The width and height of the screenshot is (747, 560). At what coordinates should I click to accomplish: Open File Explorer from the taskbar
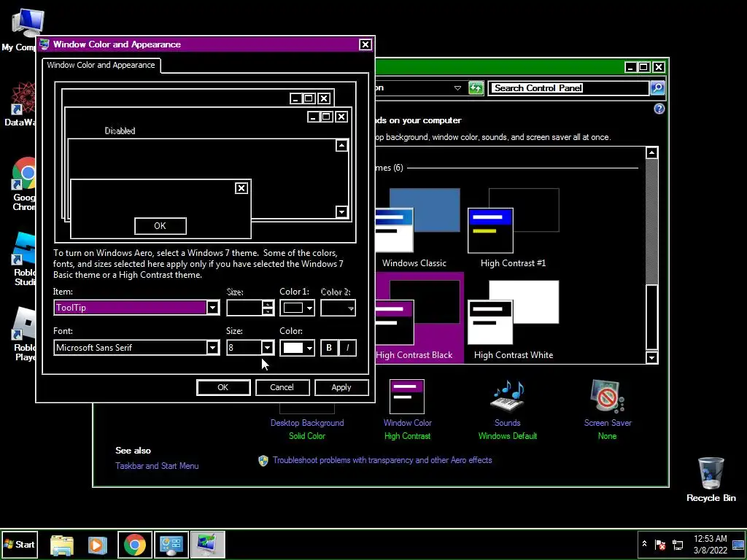[x=61, y=545]
